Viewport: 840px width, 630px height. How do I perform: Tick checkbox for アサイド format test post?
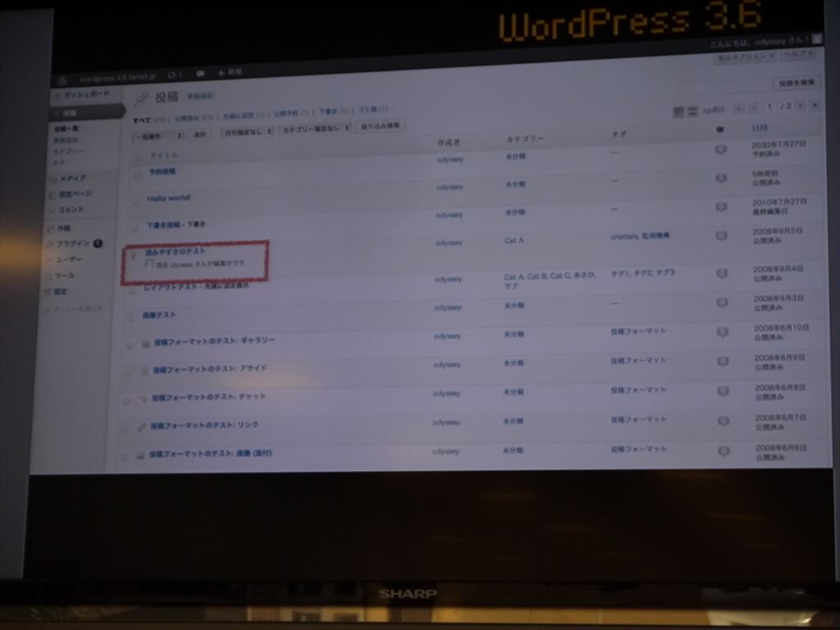coord(127,373)
